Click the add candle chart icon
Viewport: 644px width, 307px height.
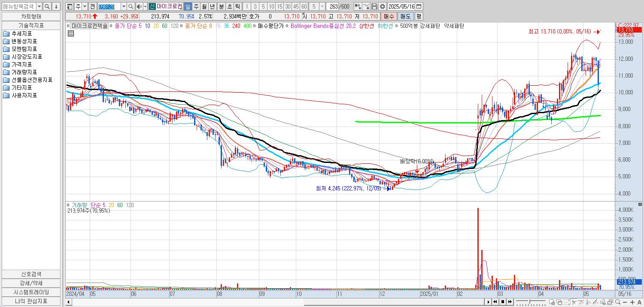click(x=357, y=6)
